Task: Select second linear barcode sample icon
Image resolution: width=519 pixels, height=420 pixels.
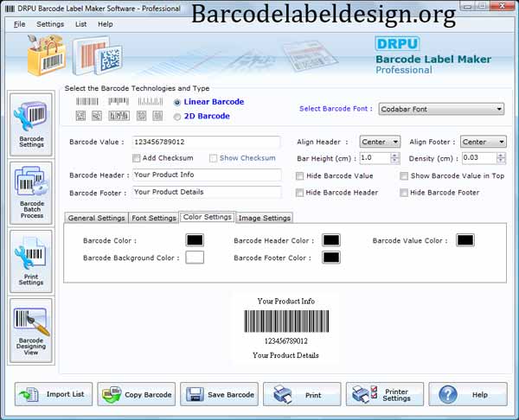Action: (119, 101)
